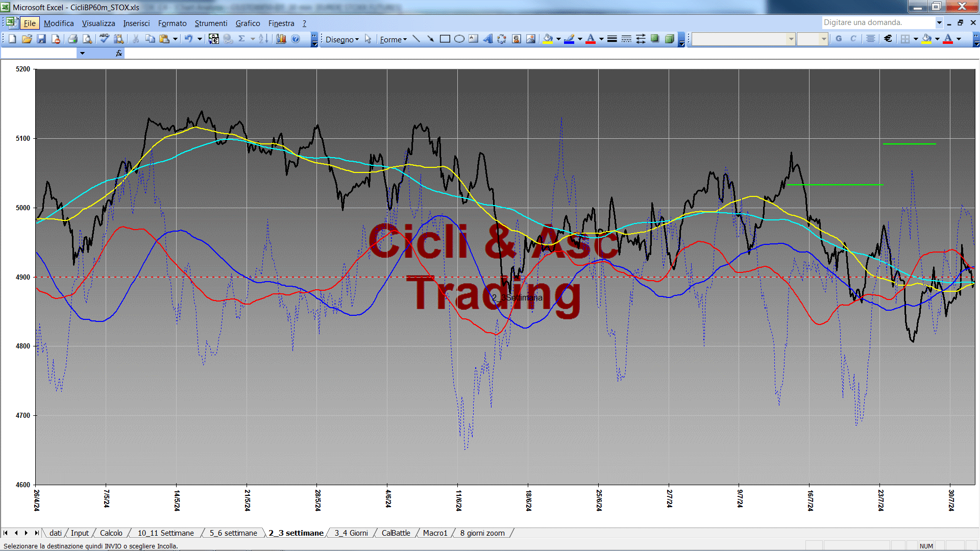The width and height of the screenshot is (980, 551).
Task: Open the 3-D Style options
Action: click(670, 39)
